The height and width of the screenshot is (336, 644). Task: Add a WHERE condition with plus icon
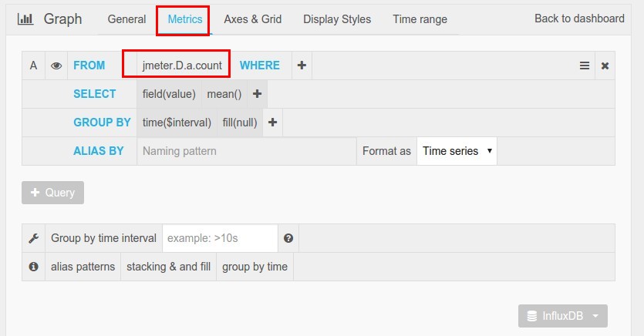pos(302,66)
